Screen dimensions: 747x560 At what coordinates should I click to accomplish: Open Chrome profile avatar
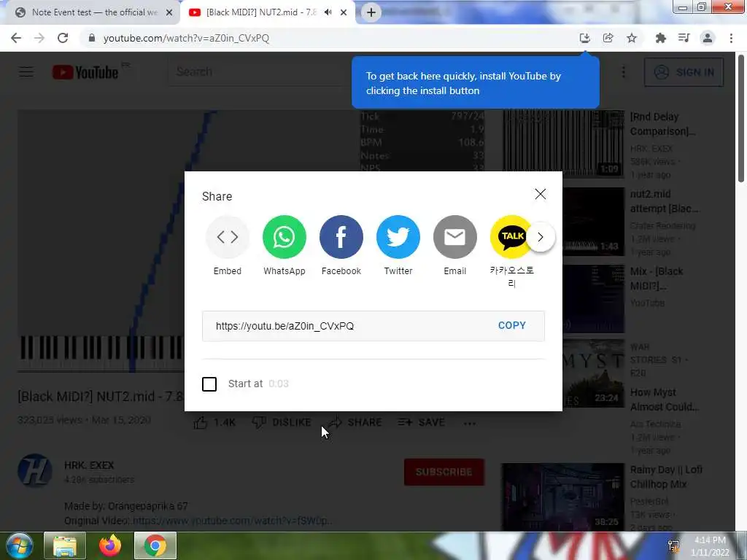pyautogui.click(x=708, y=38)
